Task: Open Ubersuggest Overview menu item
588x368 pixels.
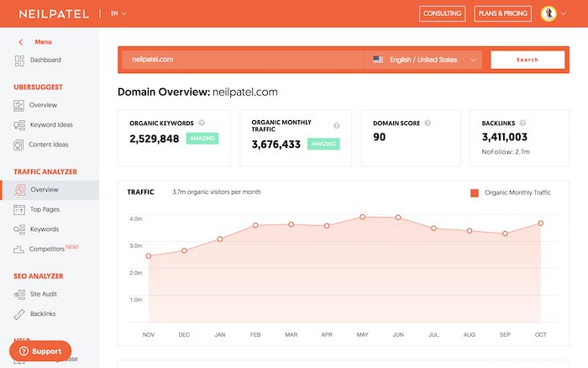Action: tap(43, 105)
